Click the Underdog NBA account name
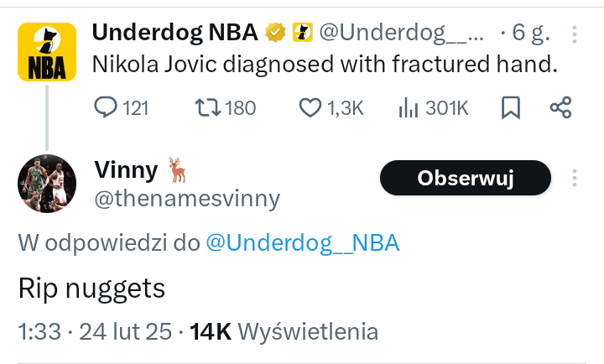 tap(176, 33)
